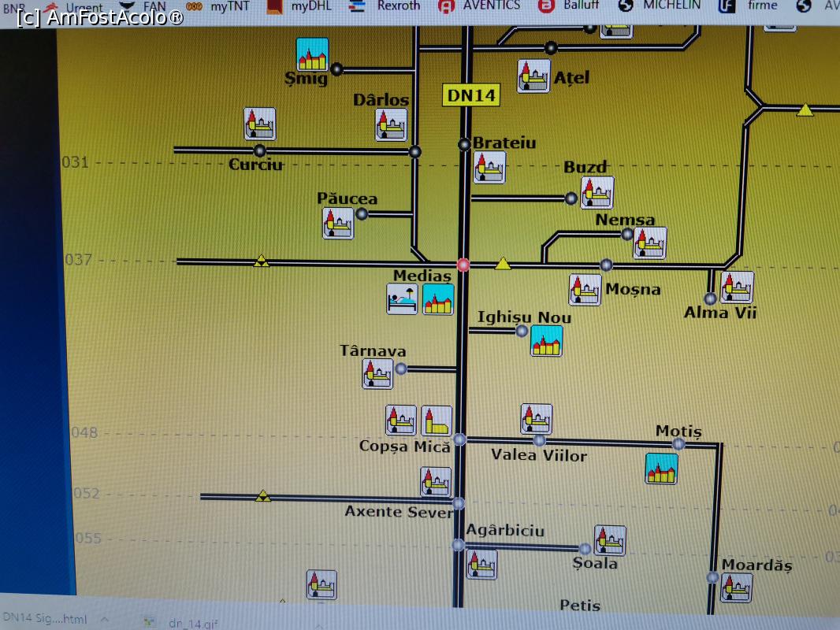
Task: Open the fortified church icon beside Dârlos
Action: pyautogui.click(x=391, y=124)
